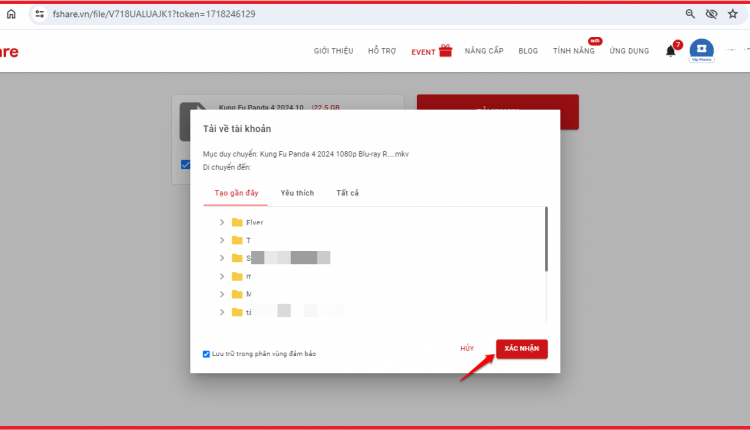Toggle 'Lưu trữ trong phân vùng đảm bảo' checkbox
The image size is (750, 430).
pos(206,354)
